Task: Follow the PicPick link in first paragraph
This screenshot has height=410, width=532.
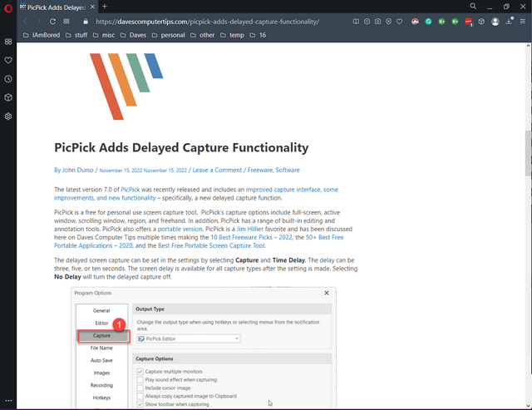Action: [131, 190]
